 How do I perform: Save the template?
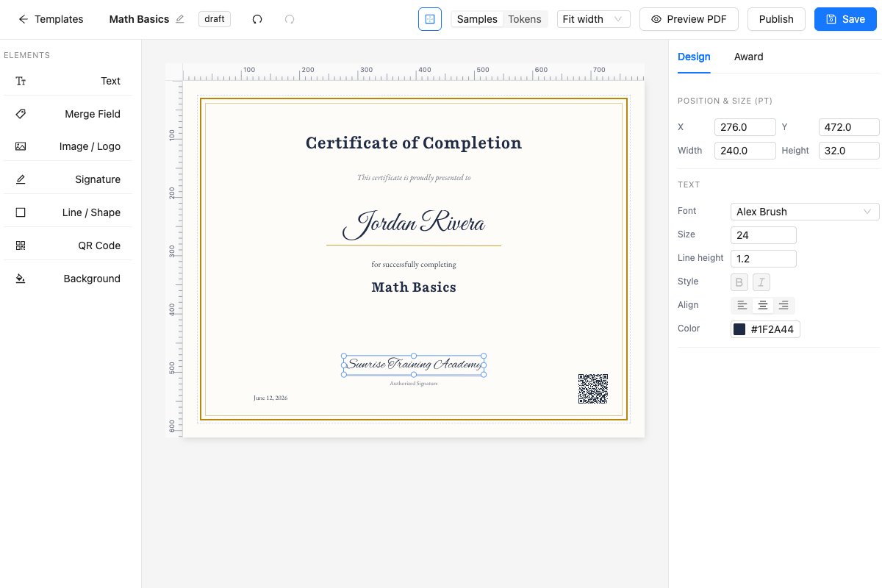845,19
